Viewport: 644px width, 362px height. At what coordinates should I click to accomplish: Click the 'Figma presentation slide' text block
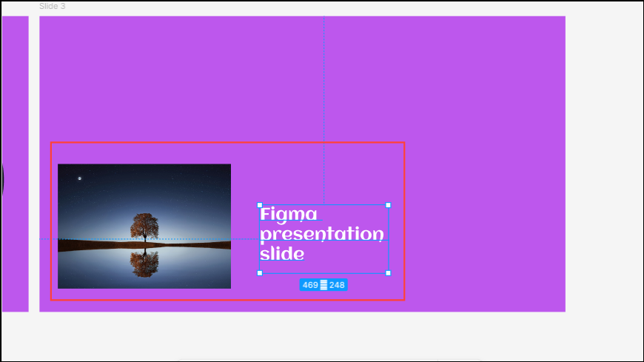(x=323, y=238)
